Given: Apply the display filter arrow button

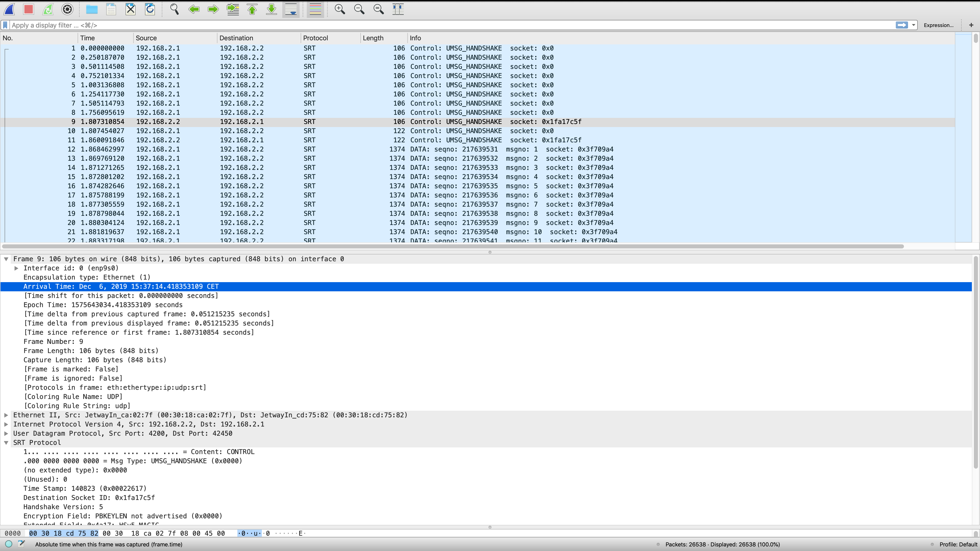Looking at the screenshot, I should point(902,25).
